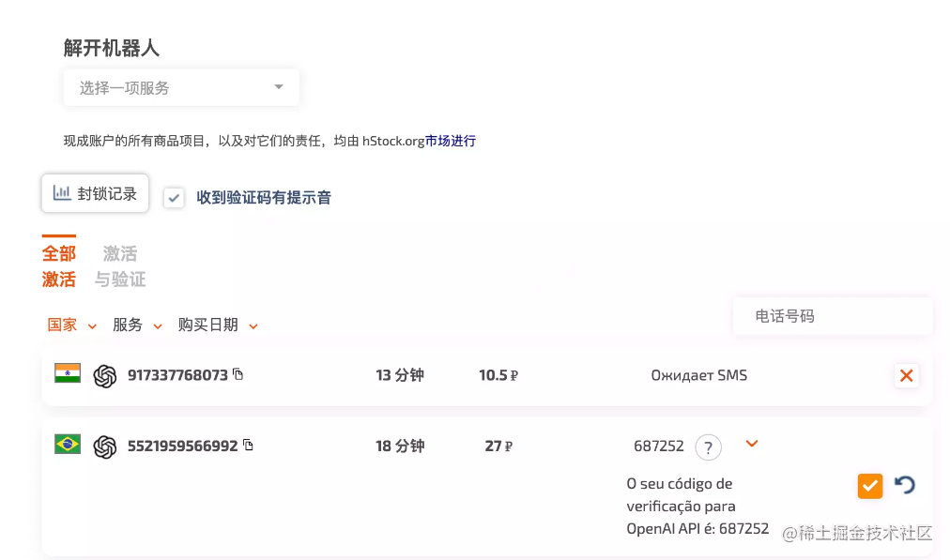
Task: Click the India flag icon
Action: pos(68,373)
